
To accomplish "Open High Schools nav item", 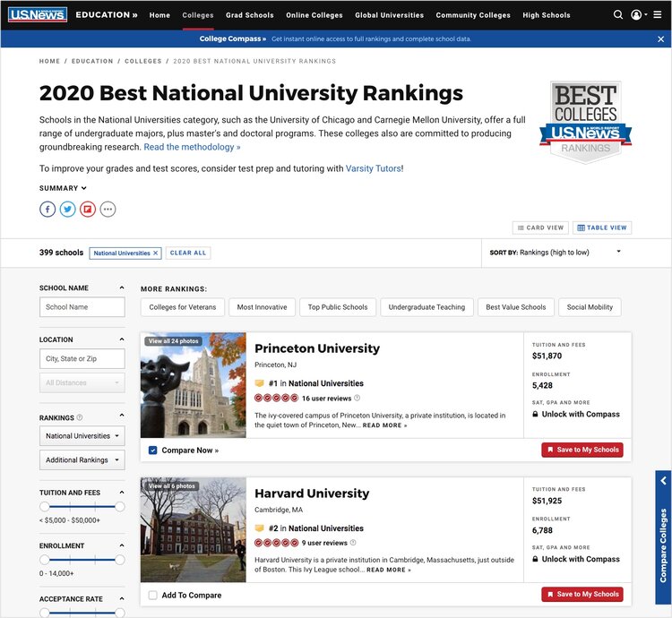I will [547, 15].
